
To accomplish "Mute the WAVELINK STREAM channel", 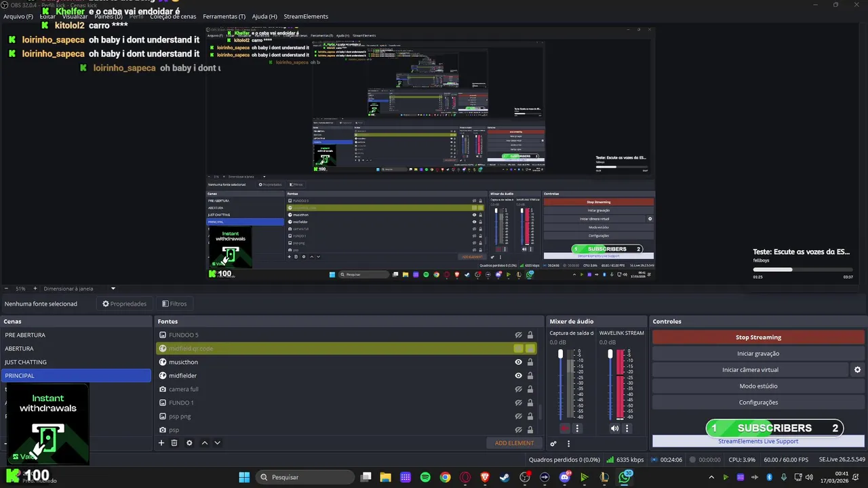I will coord(614,428).
